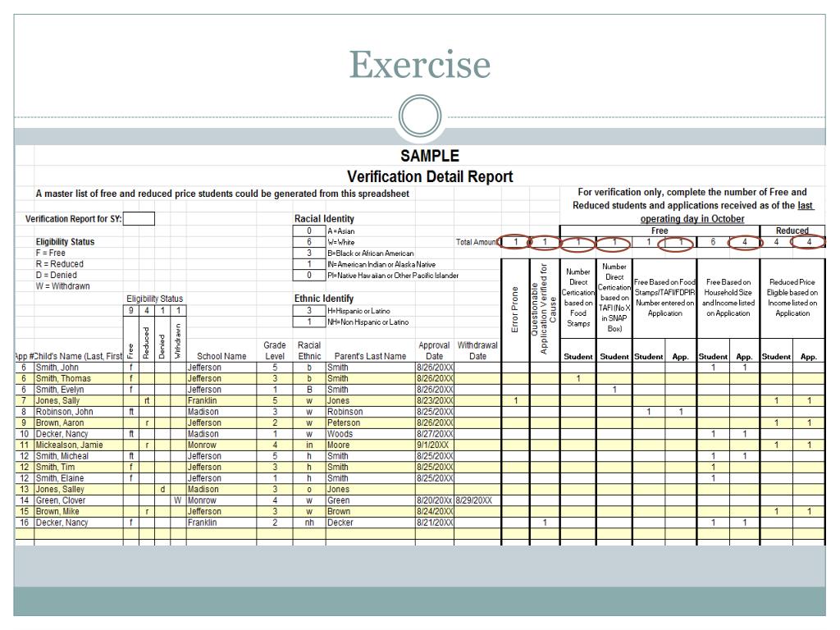Select the "Jones, Sally" child name cell
Screen dimensions: 840x630
pos(78,400)
